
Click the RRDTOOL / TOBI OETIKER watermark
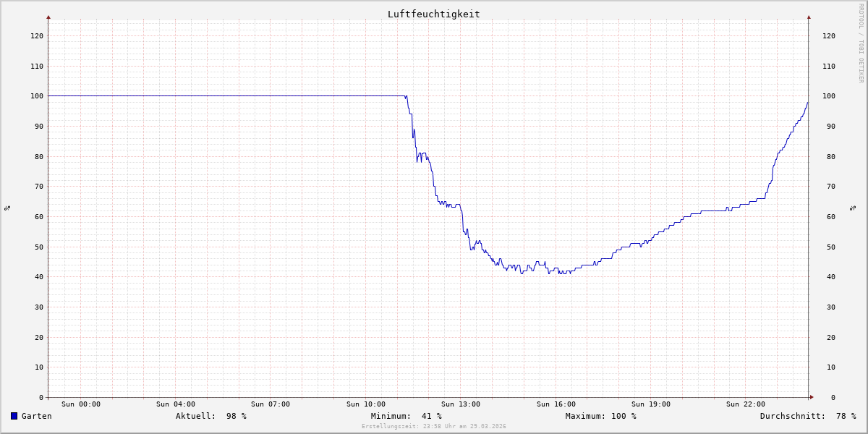861,43
